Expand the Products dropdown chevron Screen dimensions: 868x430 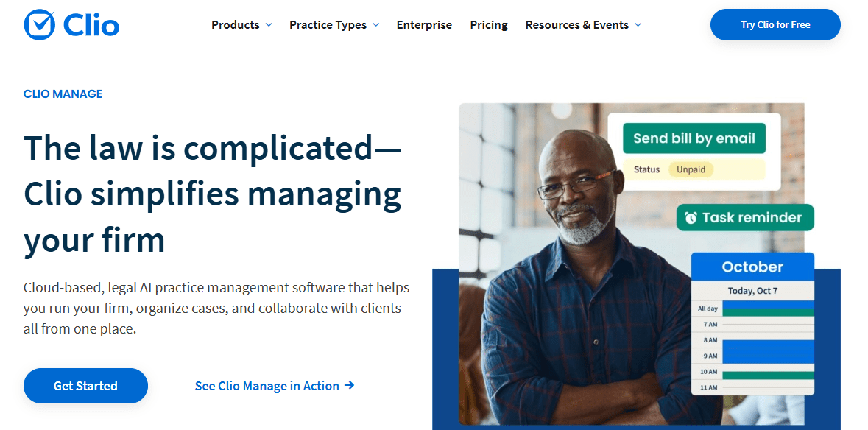coord(269,25)
